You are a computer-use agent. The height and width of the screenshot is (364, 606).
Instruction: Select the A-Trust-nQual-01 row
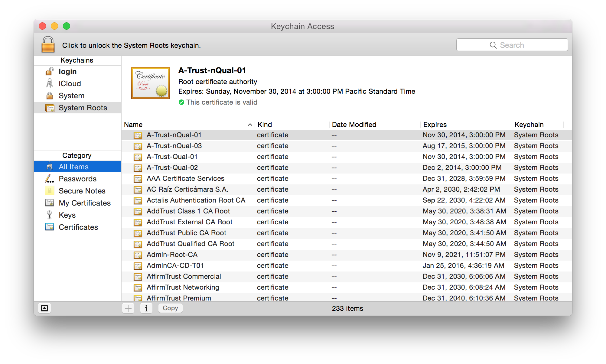point(347,135)
